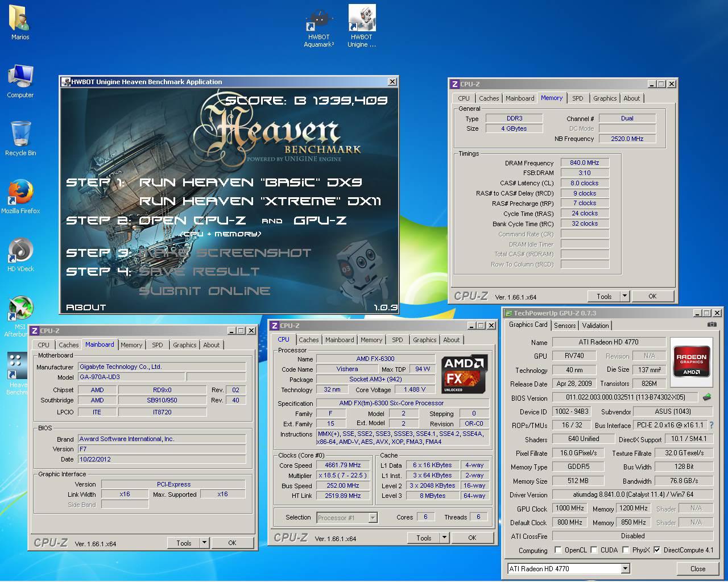Viewport: 728px width, 582px height.
Task: Click ABOUT in the Heaven benchmark app
Action: click(x=86, y=307)
